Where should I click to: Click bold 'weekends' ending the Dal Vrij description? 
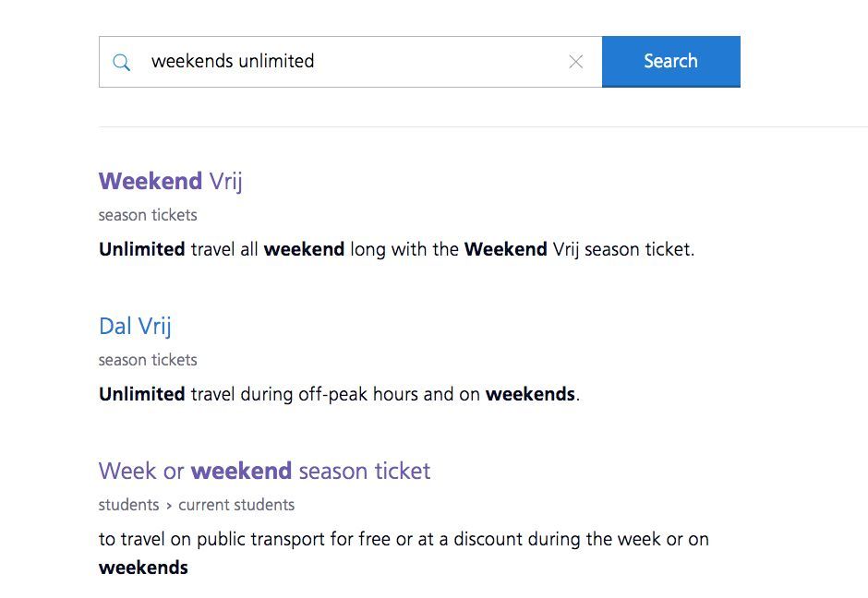pos(530,394)
